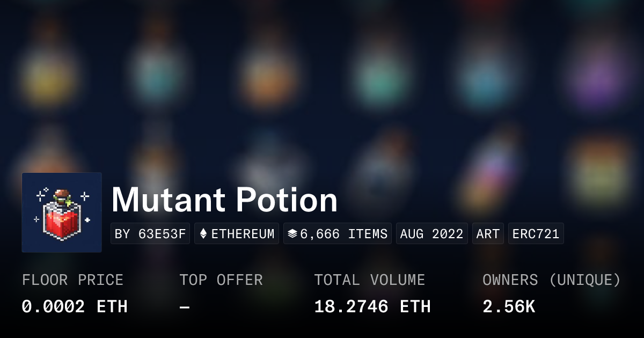Click the ERC721 token standard tag
Image resolution: width=644 pixels, height=338 pixels.
click(x=536, y=234)
